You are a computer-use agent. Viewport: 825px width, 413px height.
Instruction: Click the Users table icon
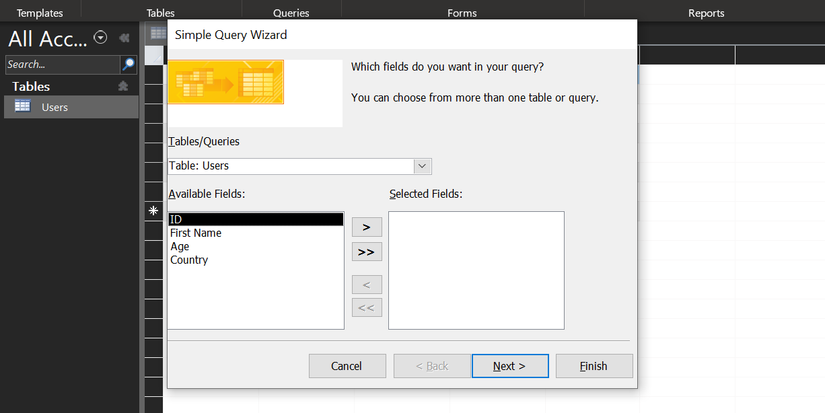[23, 106]
